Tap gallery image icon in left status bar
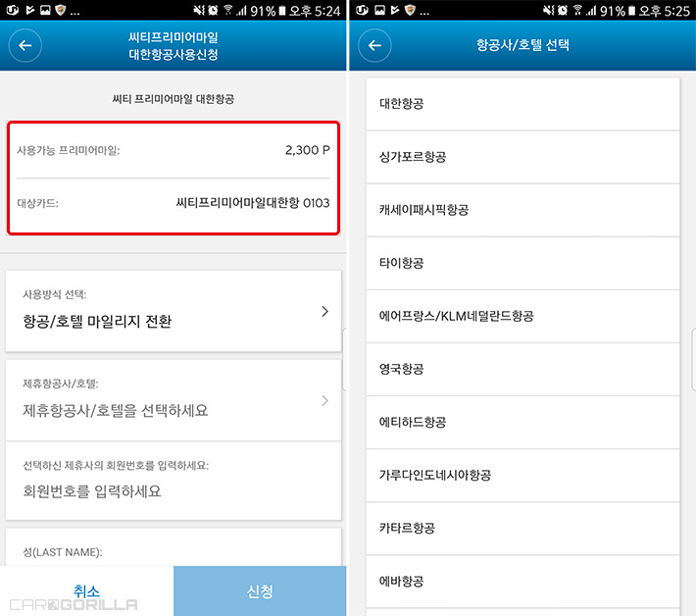696x616 pixels. pyautogui.click(x=45, y=10)
